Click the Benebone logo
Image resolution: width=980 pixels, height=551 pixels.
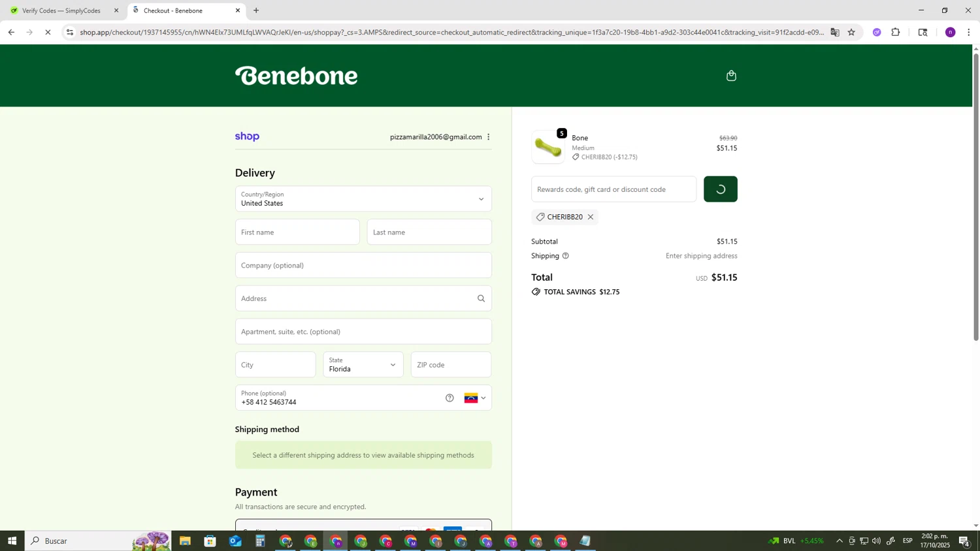297,76
